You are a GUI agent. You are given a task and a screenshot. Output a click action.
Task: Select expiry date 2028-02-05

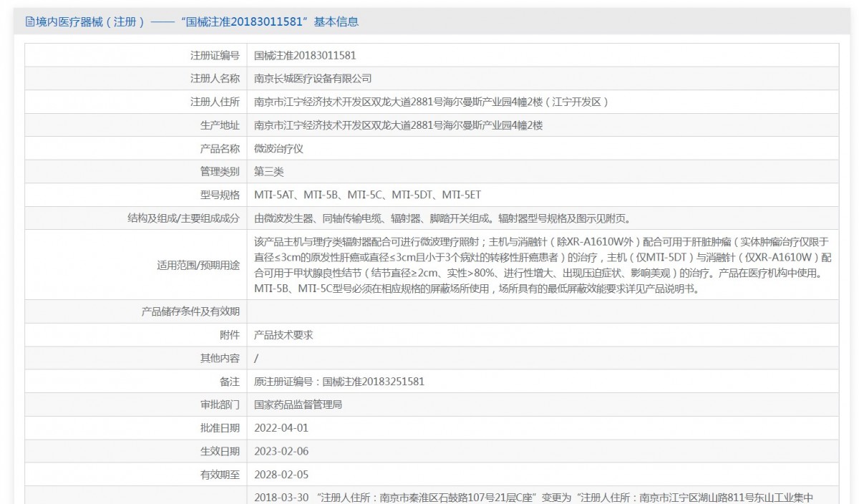tap(282, 475)
